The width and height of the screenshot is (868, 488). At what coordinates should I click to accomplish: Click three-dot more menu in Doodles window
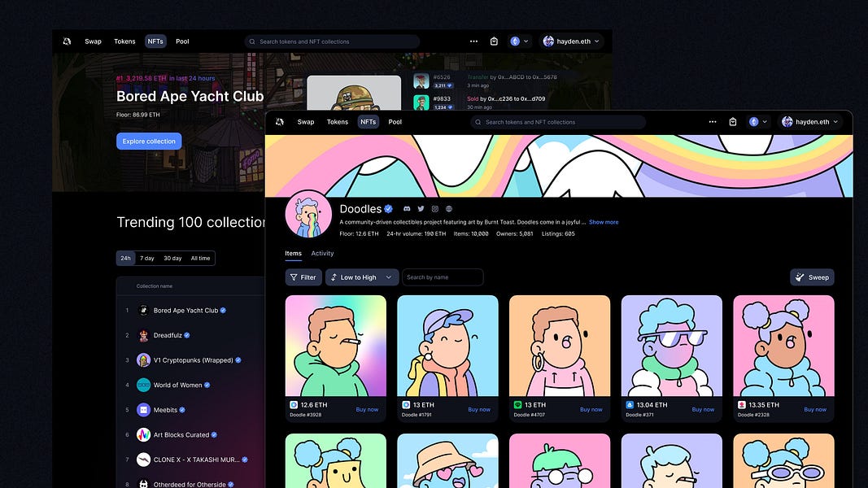713,122
